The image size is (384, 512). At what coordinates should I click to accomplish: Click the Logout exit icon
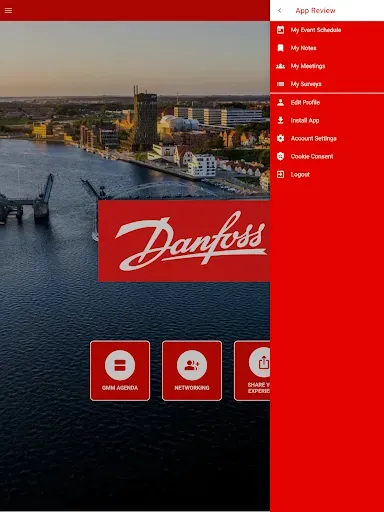(280, 174)
